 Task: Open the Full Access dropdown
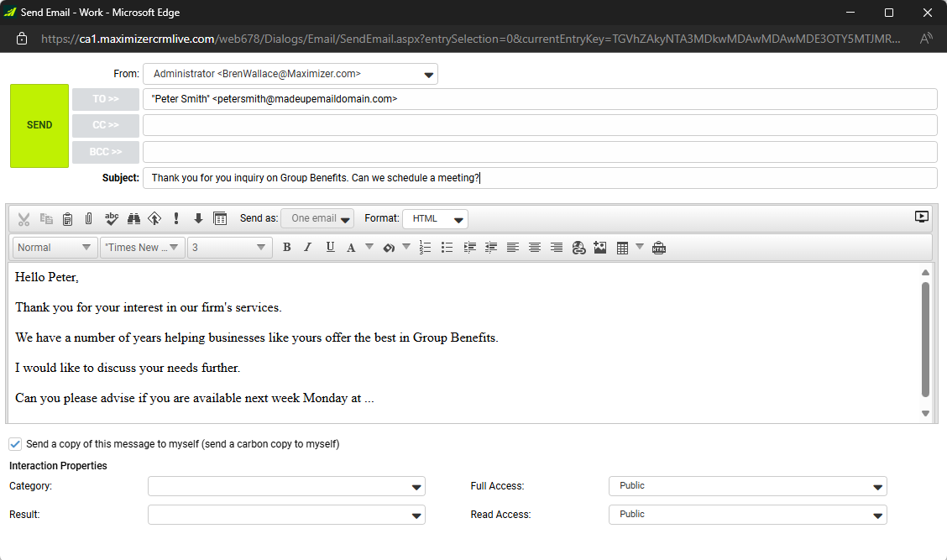coord(748,486)
